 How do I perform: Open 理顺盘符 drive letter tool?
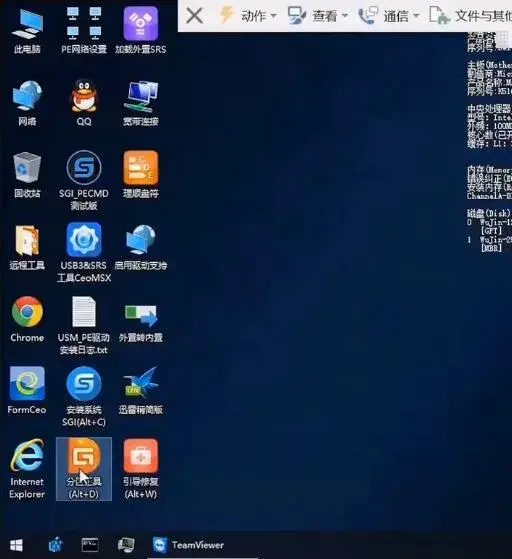140,175
